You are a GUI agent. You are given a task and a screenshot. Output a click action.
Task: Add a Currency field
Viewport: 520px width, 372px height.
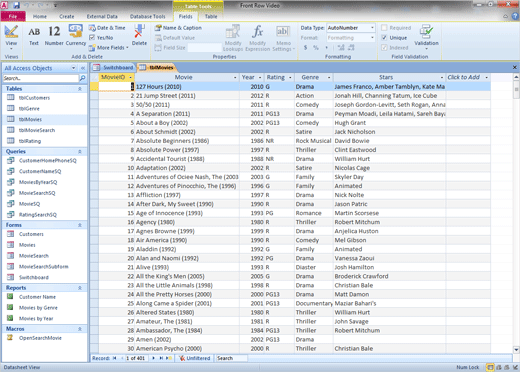coord(76,36)
